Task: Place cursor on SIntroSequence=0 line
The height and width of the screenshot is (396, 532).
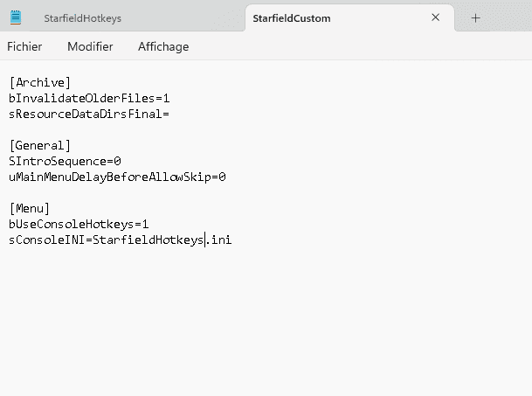Action: pos(65,161)
